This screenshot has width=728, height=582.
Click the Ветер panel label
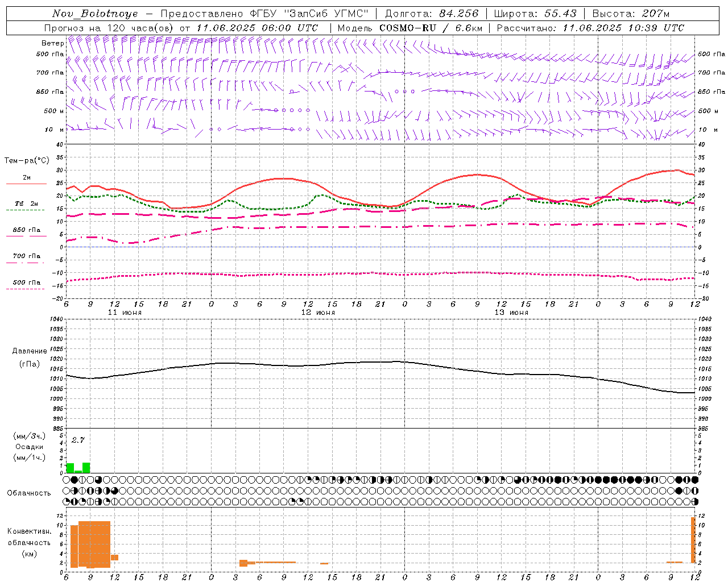(x=53, y=43)
